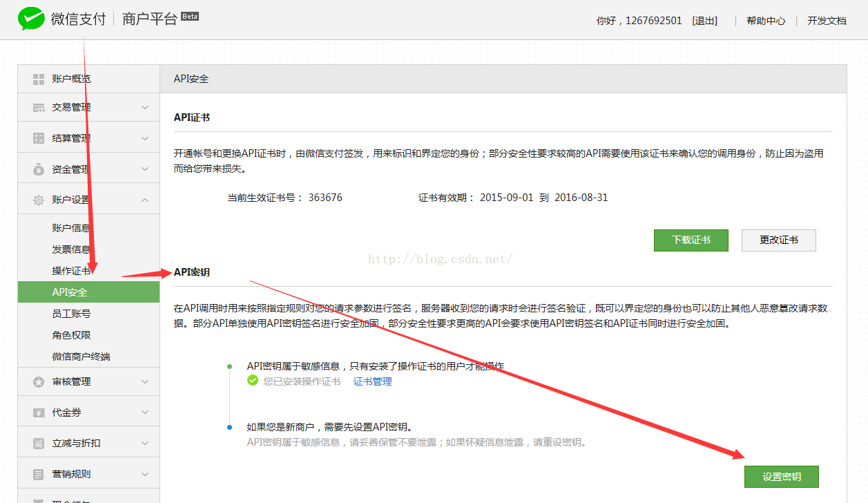
Task: Expand the 审核管理 menu chevron
Action: click(x=145, y=381)
